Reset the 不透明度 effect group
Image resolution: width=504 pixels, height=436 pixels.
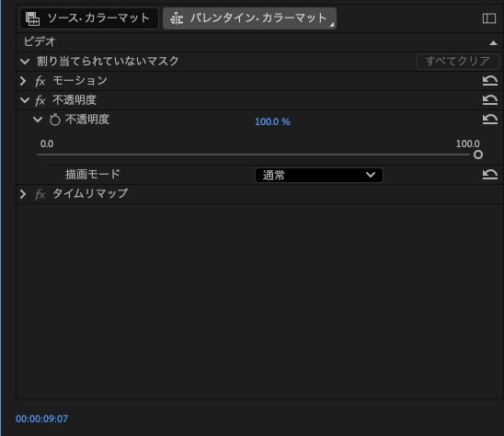[x=490, y=100]
